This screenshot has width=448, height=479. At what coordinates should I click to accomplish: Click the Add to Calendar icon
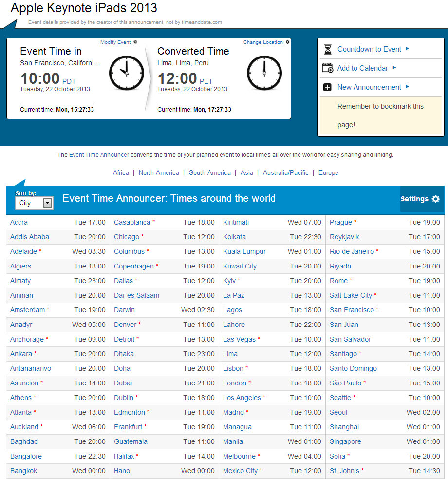(328, 68)
